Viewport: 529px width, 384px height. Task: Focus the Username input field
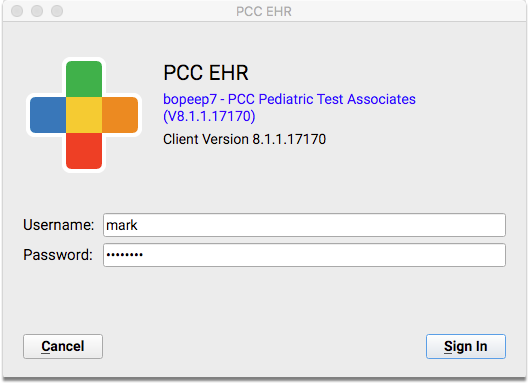tap(304, 225)
